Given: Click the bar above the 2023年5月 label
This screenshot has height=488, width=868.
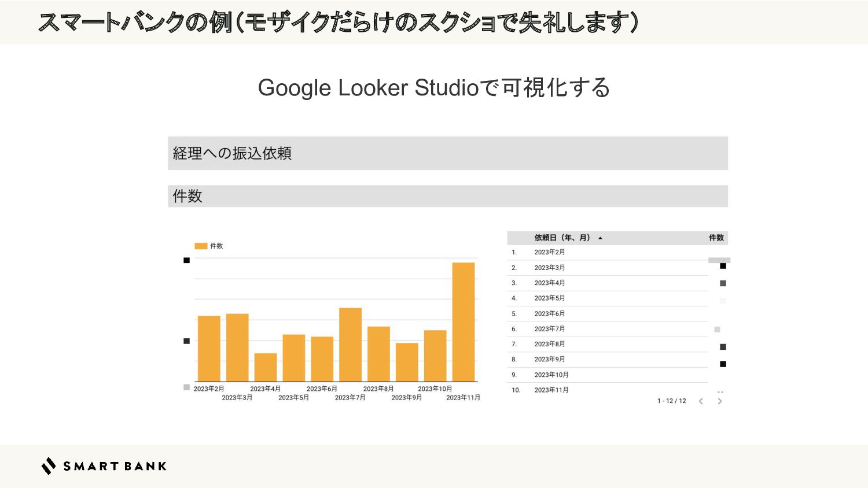Looking at the screenshot, I should [294, 358].
